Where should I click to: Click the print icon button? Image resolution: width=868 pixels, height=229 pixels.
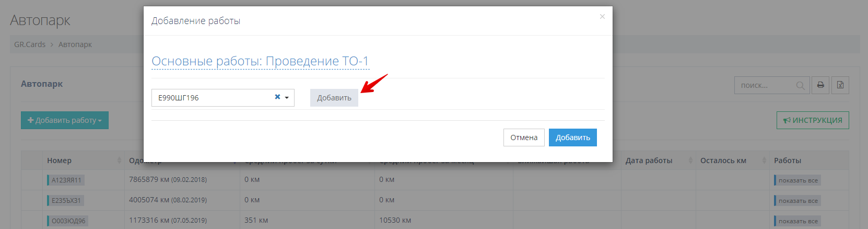[x=820, y=85]
